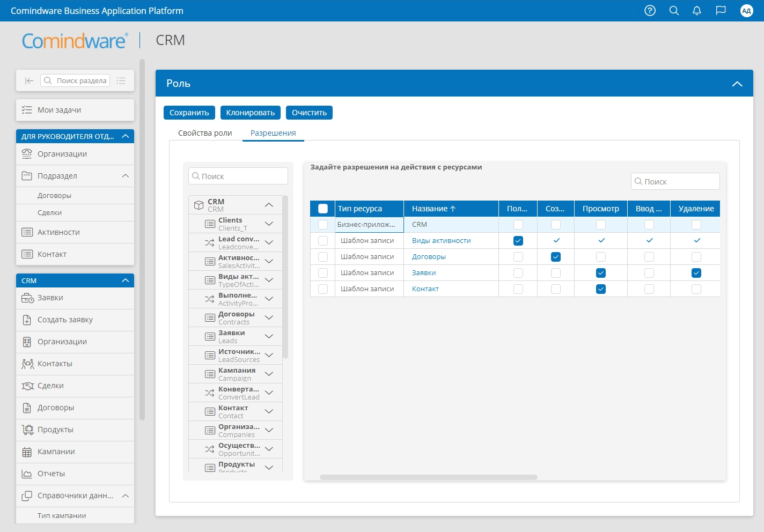Click the Lead conversion process shuffle icon
Screen dimensions: 764x532
coord(210,242)
